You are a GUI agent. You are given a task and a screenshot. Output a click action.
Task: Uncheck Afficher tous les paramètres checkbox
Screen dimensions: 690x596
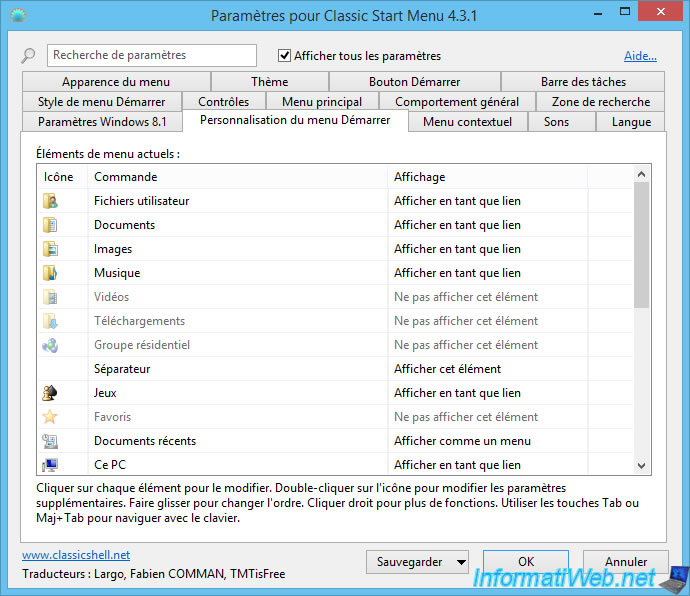coord(285,56)
